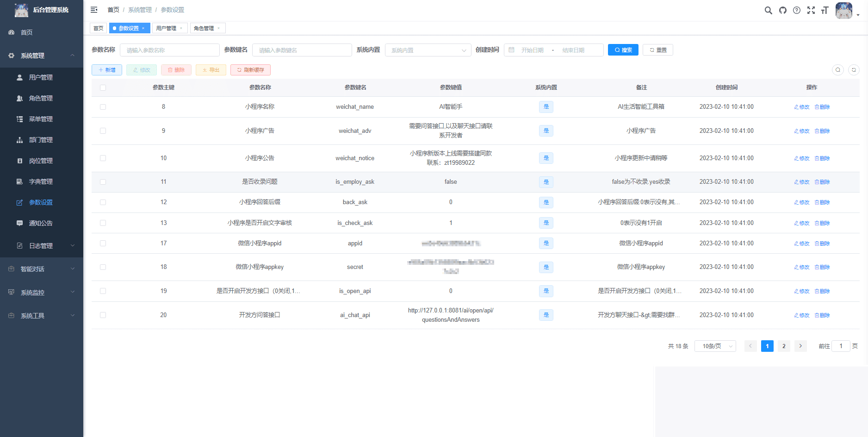Switch to the 用户管理 tab
This screenshot has width=868, height=437.
tap(167, 28)
